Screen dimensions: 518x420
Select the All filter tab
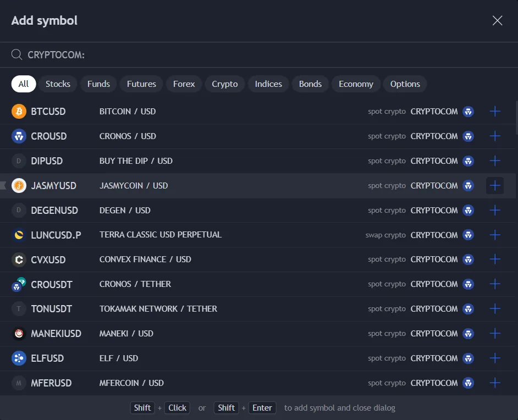coord(24,84)
